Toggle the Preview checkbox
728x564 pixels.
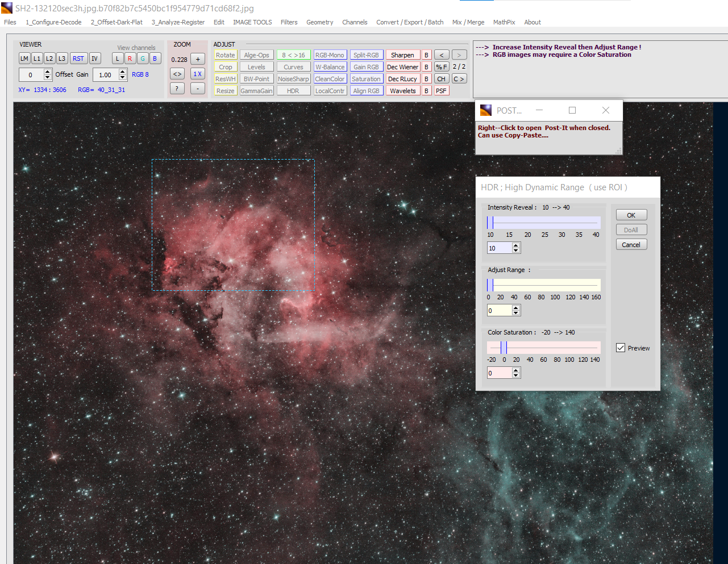click(x=621, y=348)
